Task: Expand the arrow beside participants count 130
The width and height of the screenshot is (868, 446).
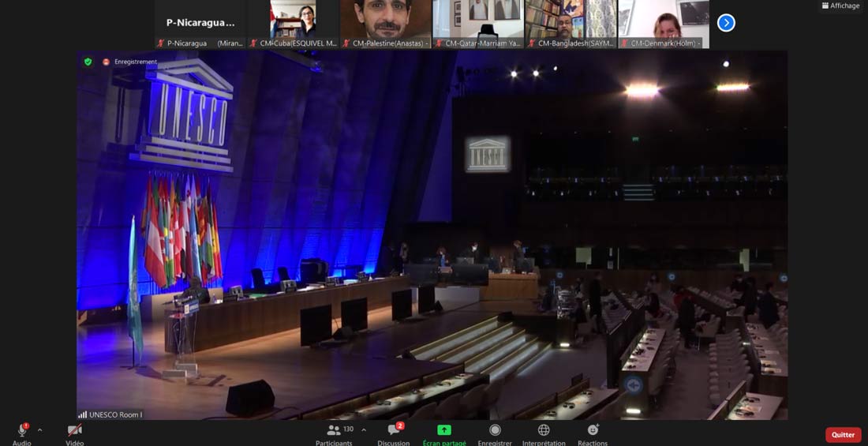Action: [363, 430]
